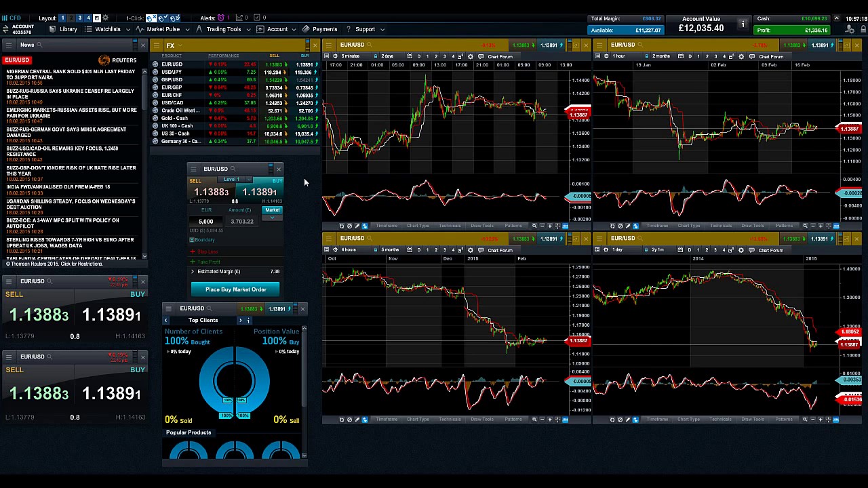Expand FX watchlist name dropdown

(179, 45)
